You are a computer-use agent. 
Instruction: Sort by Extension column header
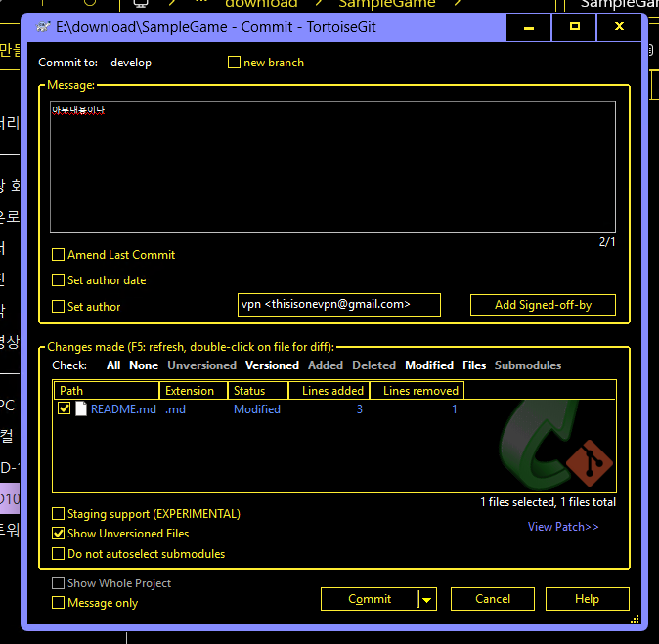pyautogui.click(x=194, y=391)
